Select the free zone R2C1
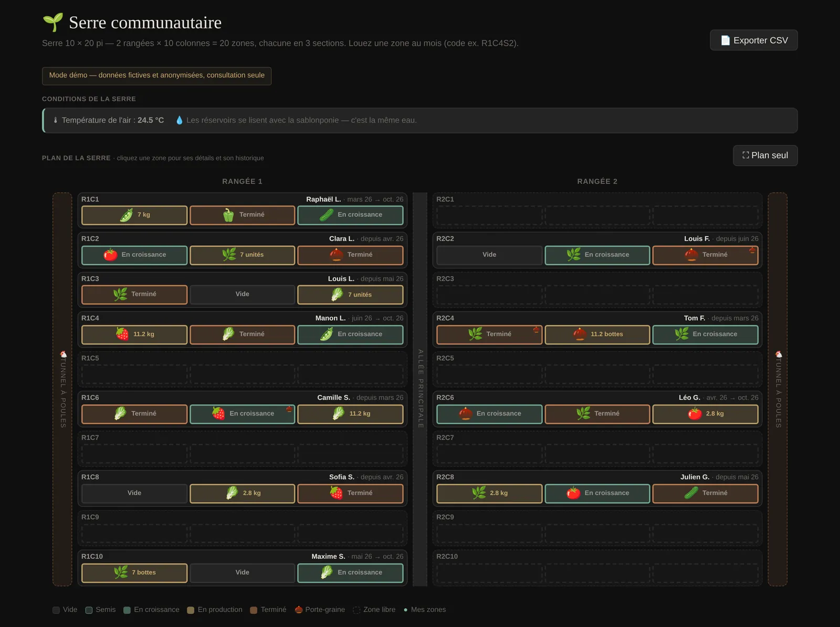The height and width of the screenshot is (627, 840). [x=597, y=211]
